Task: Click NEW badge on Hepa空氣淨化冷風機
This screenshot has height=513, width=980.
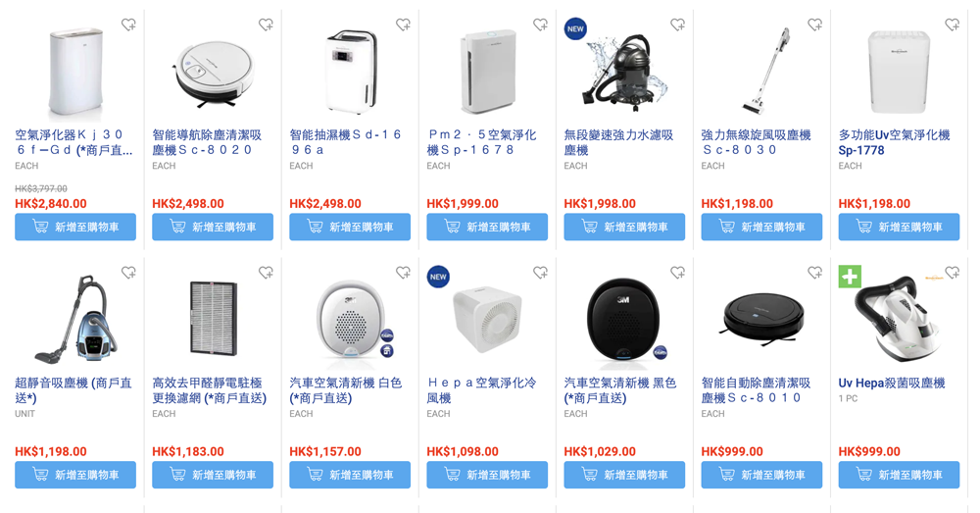Action: tap(438, 277)
